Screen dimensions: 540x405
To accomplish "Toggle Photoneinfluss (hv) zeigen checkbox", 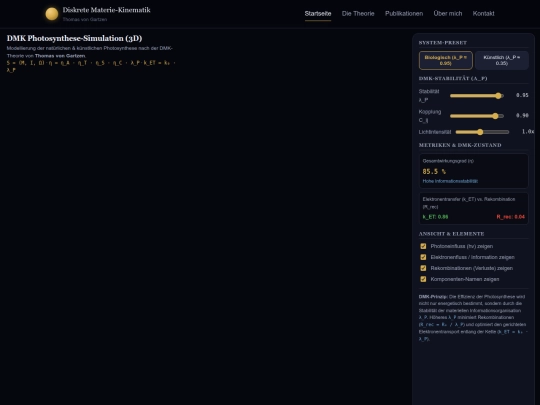I will (423, 246).
